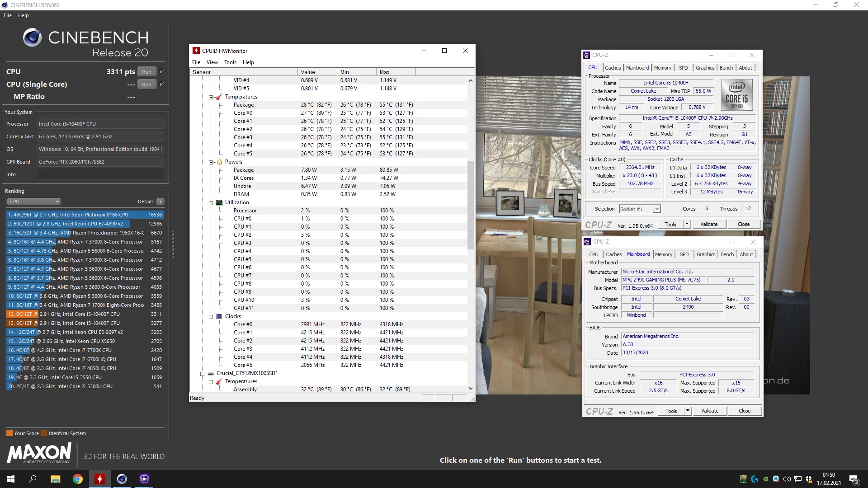The height and width of the screenshot is (488, 868).
Task: Toggle the checkmark next to CPU (Single Core)
Action: click(x=162, y=84)
